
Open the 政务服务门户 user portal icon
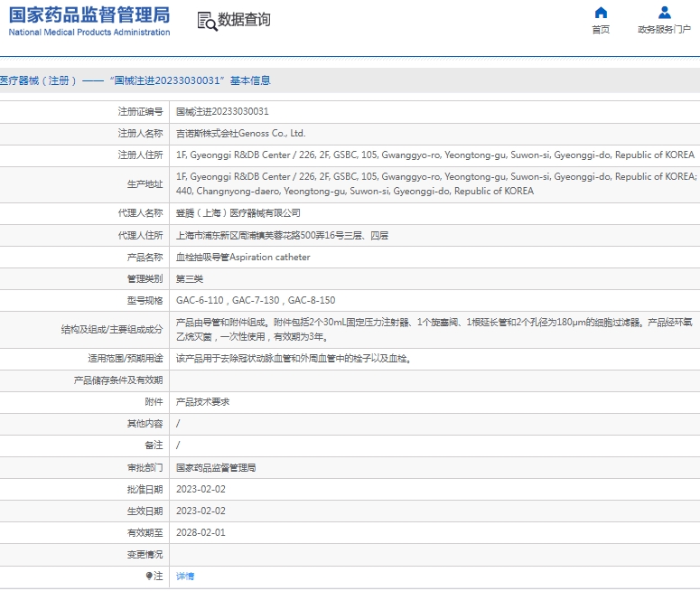point(664,13)
